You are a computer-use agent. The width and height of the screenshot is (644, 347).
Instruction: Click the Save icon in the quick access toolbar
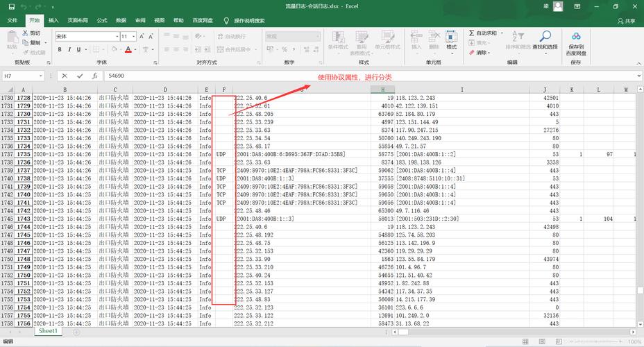[x=12, y=6]
